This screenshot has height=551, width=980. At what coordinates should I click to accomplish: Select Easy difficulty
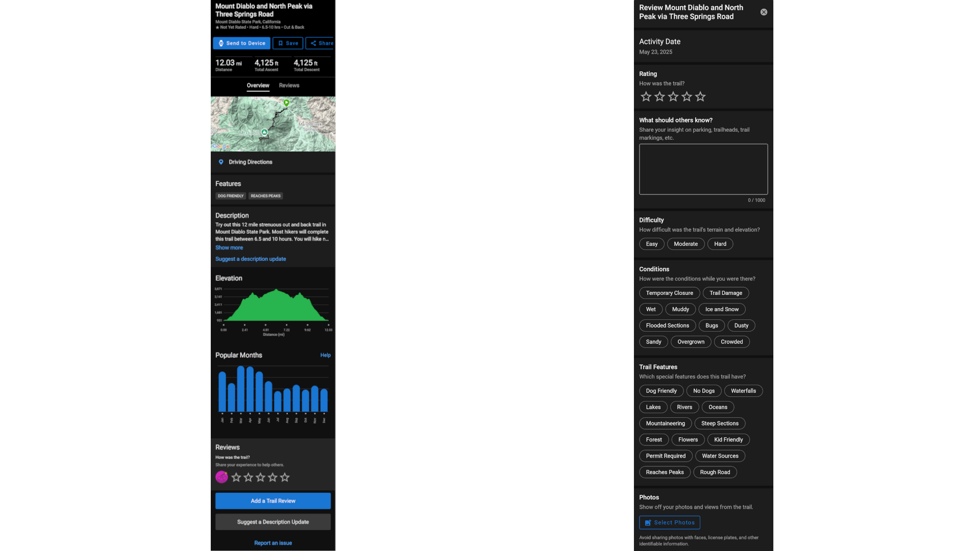(x=652, y=244)
